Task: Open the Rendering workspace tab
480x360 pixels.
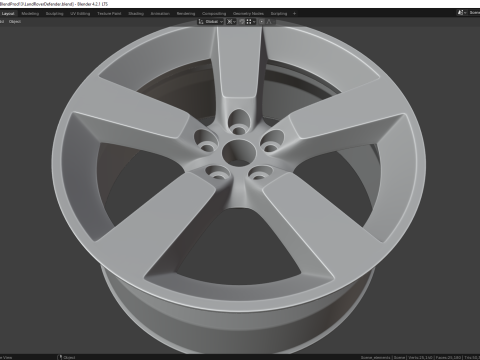Action: (x=186, y=14)
